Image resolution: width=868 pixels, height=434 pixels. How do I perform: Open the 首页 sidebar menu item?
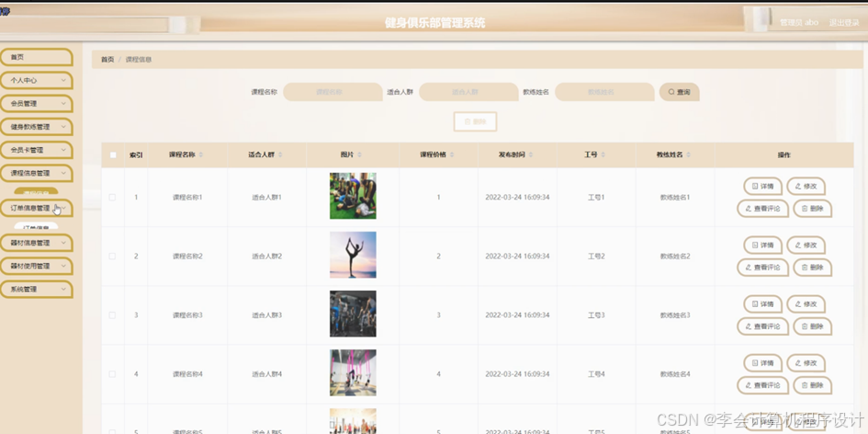pos(36,57)
